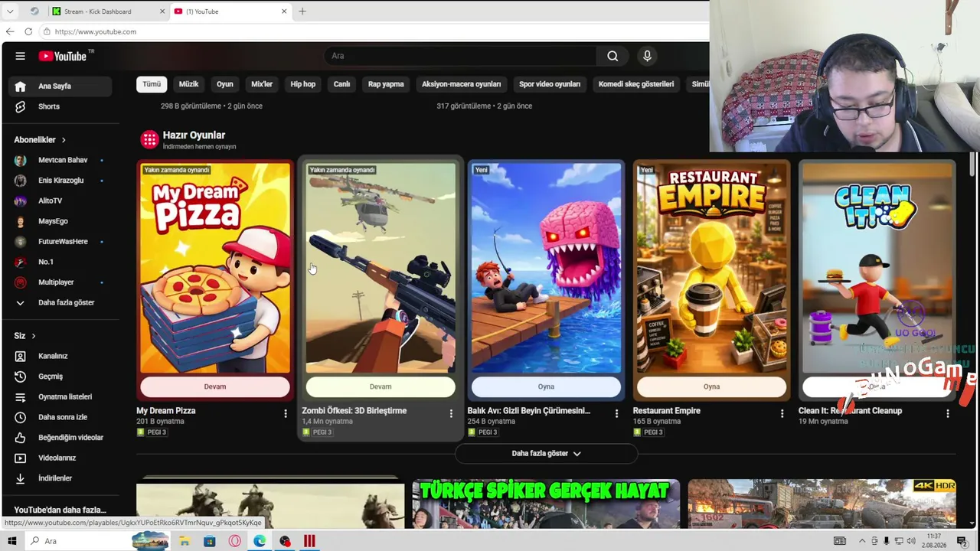This screenshot has width=980, height=551.
Task: Open a new browser tab
Action: (x=302, y=11)
